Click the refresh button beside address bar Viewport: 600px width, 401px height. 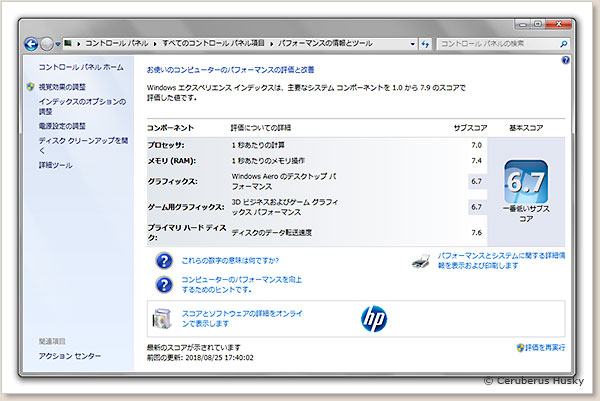[x=425, y=44]
